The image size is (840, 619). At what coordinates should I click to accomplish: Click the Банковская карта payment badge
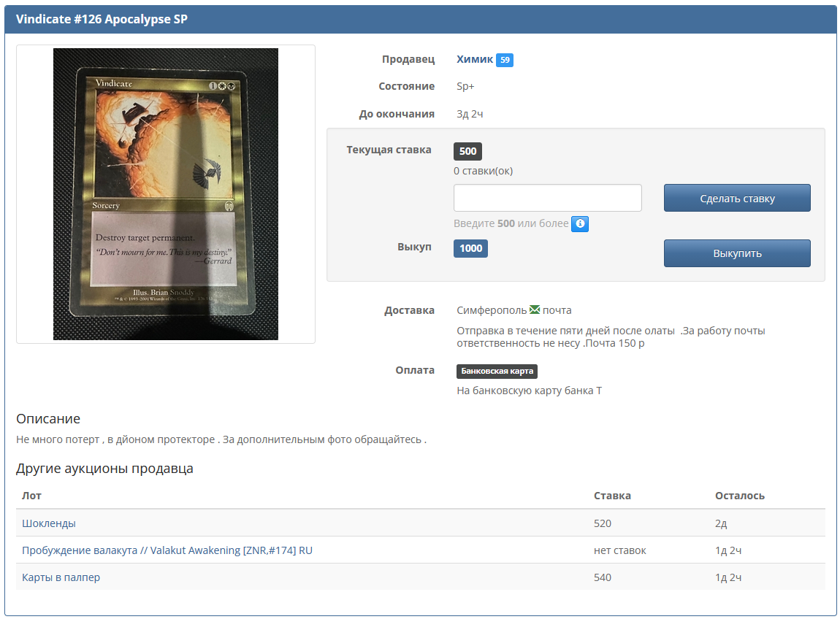click(x=497, y=371)
